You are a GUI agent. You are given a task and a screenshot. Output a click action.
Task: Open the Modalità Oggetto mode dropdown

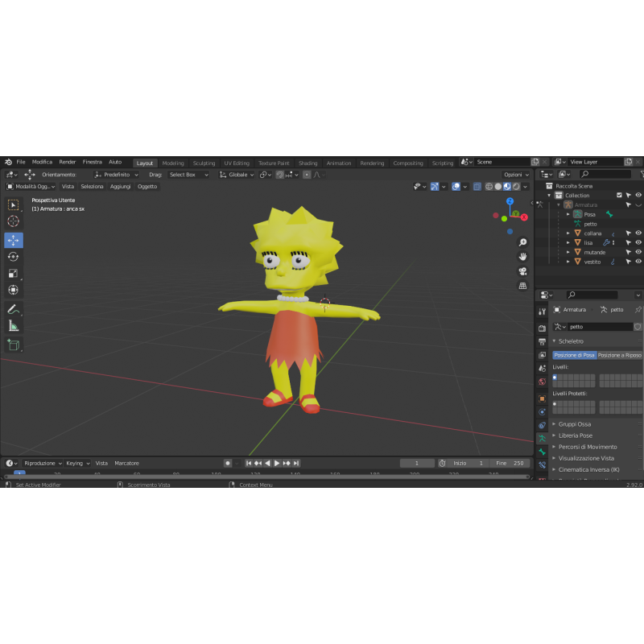31,187
